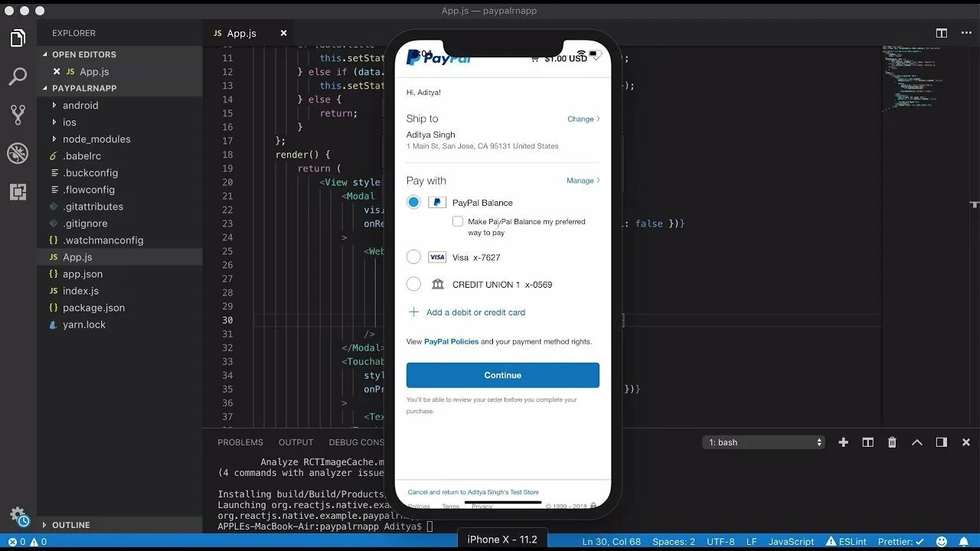Screen dimensions: 980x551
Task: Expand the ios folder
Action: [70, 122]
